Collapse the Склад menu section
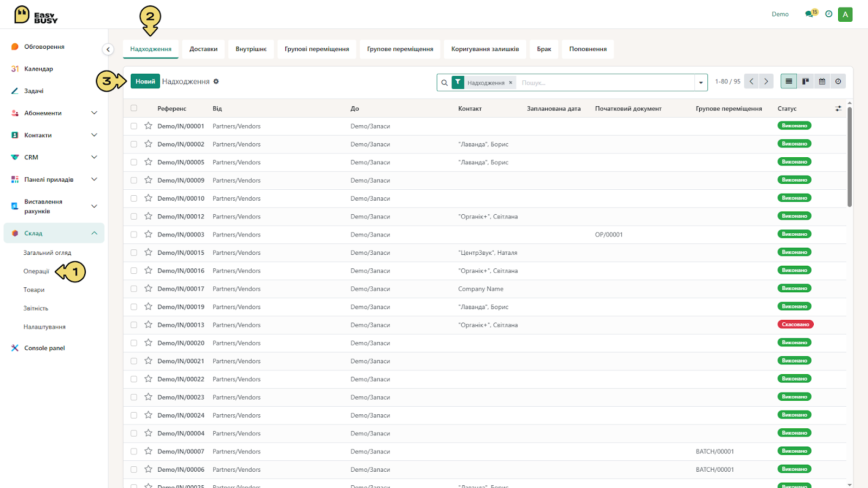This screenshot has width=868, height=488. (x=94, y=233)
